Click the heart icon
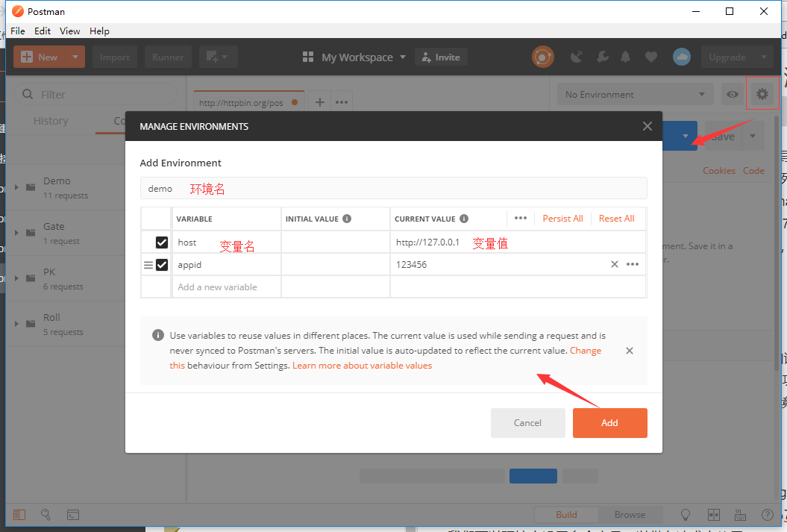 [x=651, y=57]
